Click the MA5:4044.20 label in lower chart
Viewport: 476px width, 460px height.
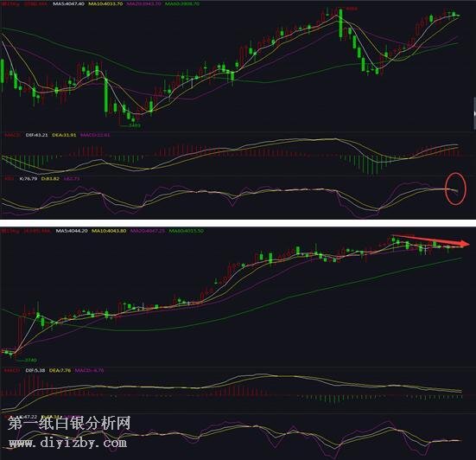click(72, 231)
